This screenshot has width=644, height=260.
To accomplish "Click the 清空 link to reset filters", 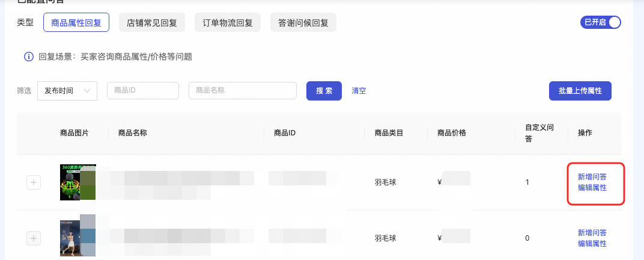I will pos(359,91).
